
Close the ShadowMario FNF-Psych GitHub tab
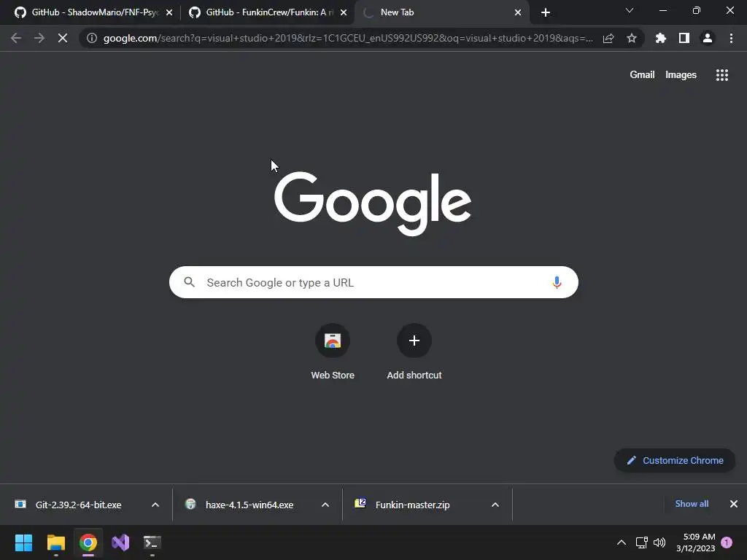(x=169, y=12)
